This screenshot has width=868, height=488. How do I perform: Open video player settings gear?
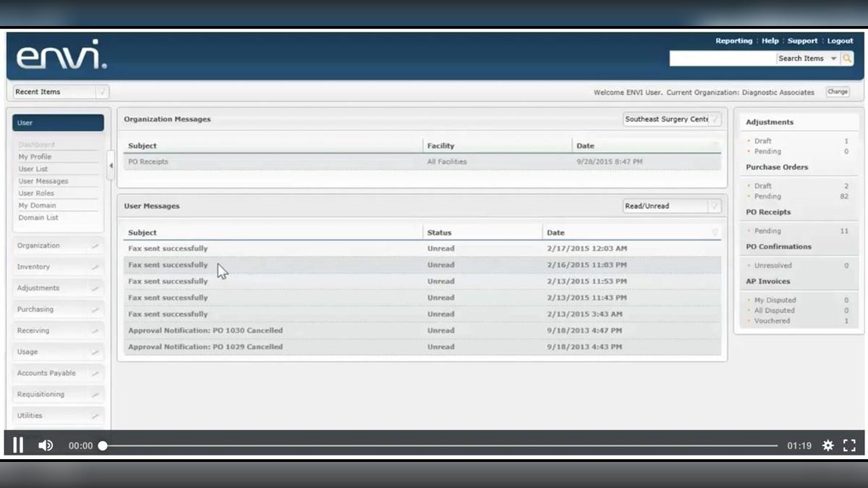point(827,445)
